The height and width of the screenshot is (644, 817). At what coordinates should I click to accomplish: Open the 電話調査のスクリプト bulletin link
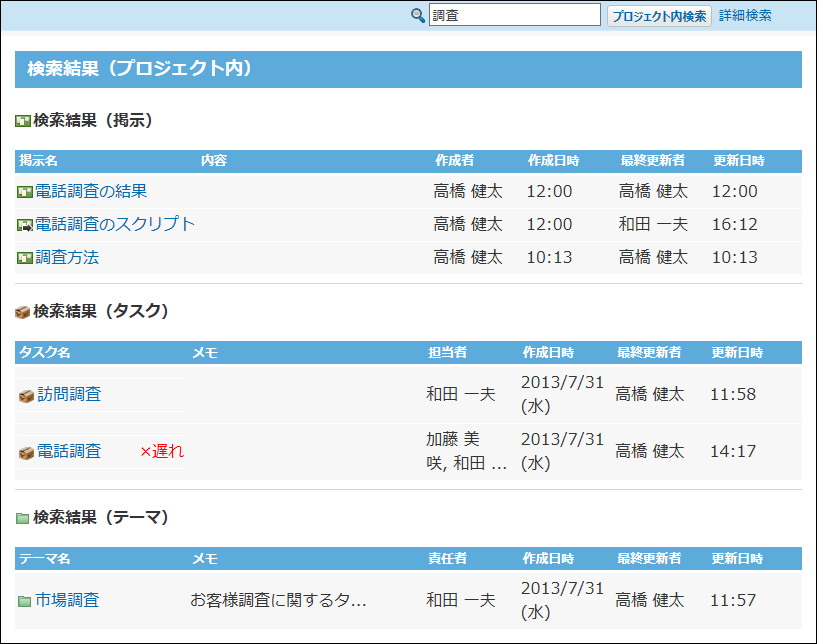(115, 224)
